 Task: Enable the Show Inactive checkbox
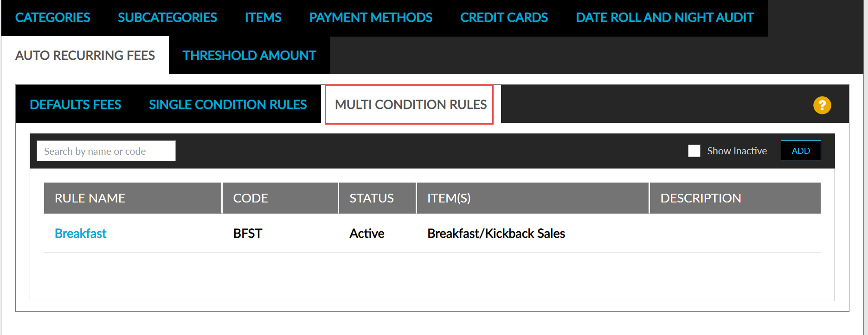tap(694, 151)
